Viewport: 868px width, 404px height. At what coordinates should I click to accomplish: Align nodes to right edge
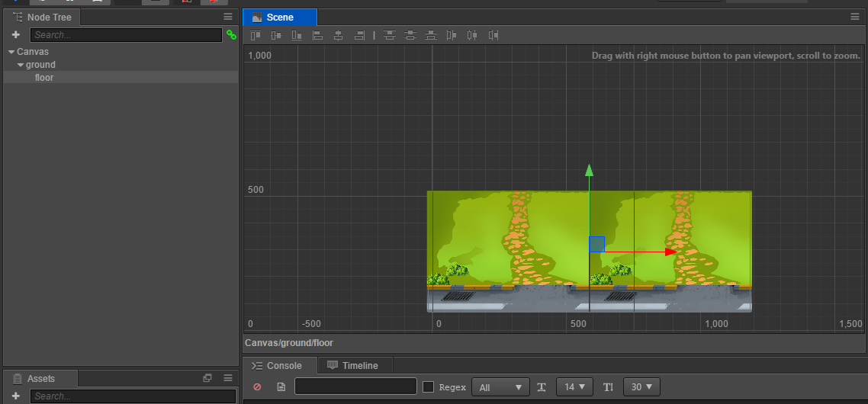click(x=359, y=35)
